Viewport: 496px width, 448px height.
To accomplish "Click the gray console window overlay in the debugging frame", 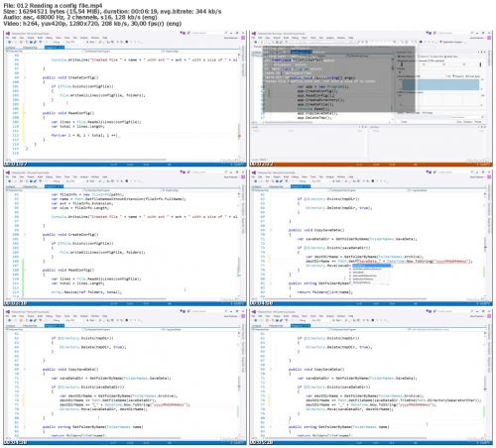I will 338,79.
